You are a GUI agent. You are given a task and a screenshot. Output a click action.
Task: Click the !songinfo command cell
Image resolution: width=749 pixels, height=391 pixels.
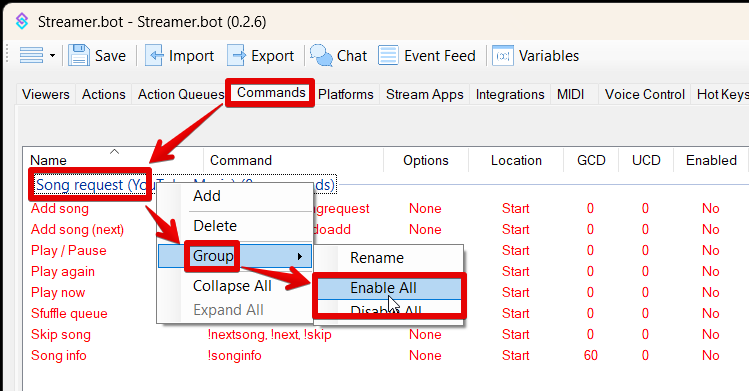click(235, 356)
